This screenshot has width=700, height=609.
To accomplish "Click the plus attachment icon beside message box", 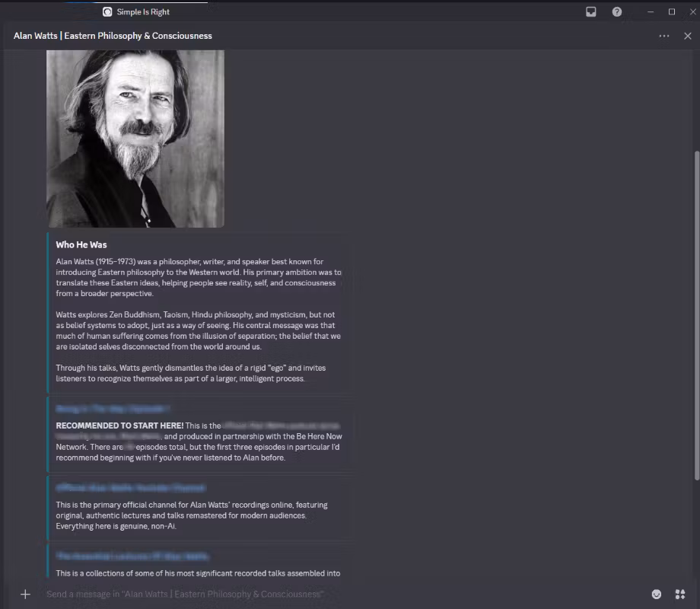I will tap(25, 594).
